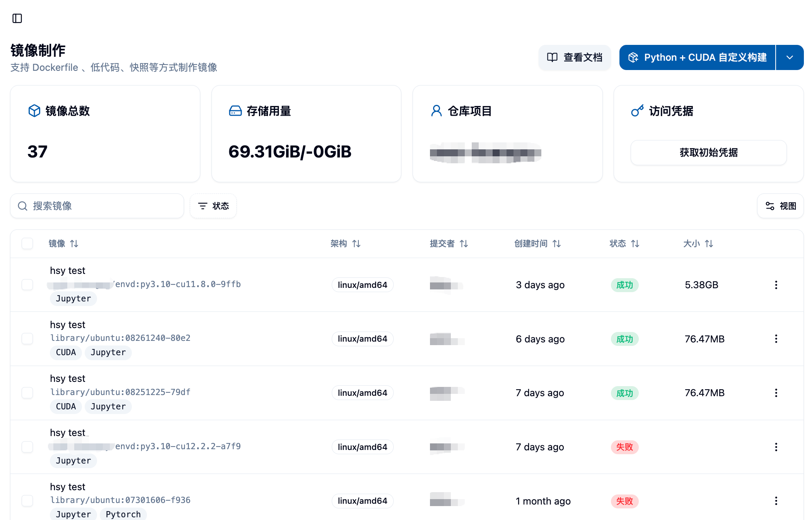This screenshot has height=520, width=812.
Task: Click the 搜索镜像 search field
Action: 97,206
